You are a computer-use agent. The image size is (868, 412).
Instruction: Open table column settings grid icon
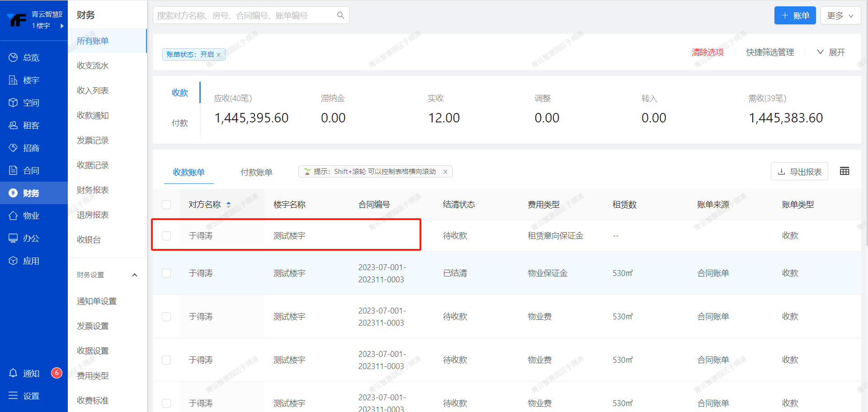click(844, 171)
